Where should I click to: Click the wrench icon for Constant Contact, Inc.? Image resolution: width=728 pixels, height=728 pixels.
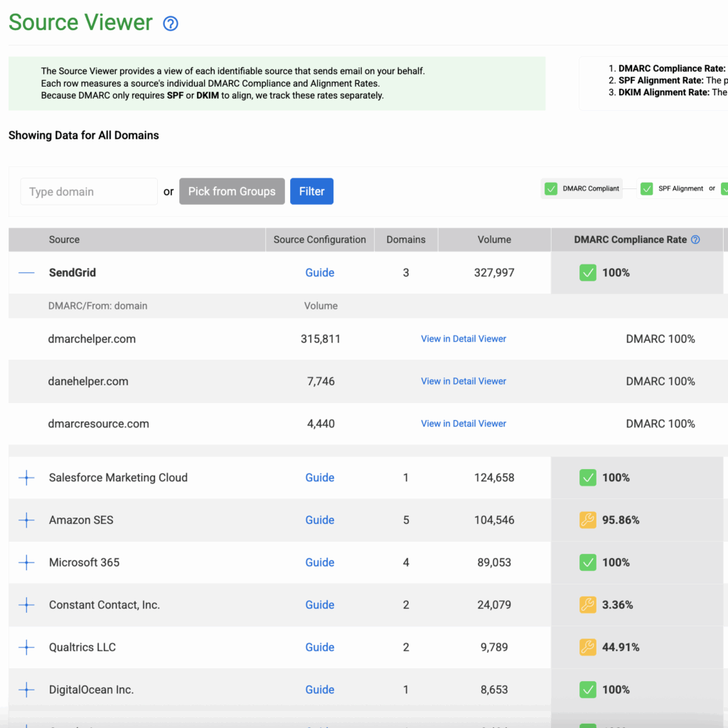coord(588,604)
